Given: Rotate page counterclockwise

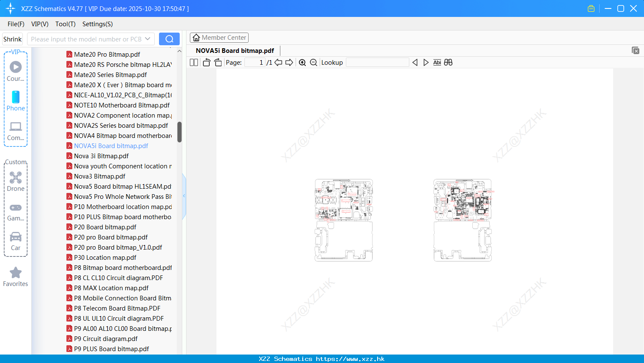Looking at the screenshot, I should [206, 62].
